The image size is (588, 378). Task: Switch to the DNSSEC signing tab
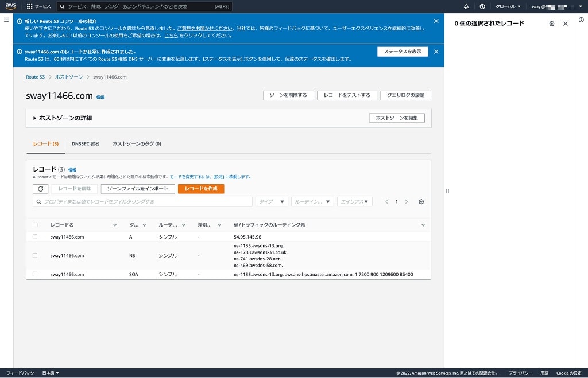point(86,144)
